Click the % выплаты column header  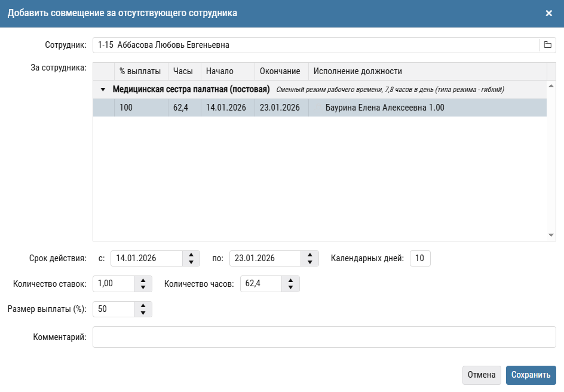(140, 71)
